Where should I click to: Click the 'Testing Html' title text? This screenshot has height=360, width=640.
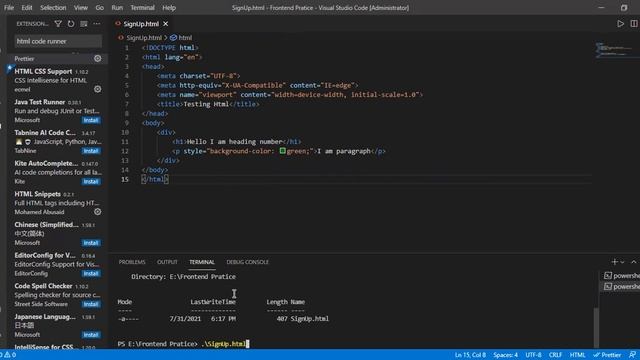pyautogui.click(x=206, y=104)
